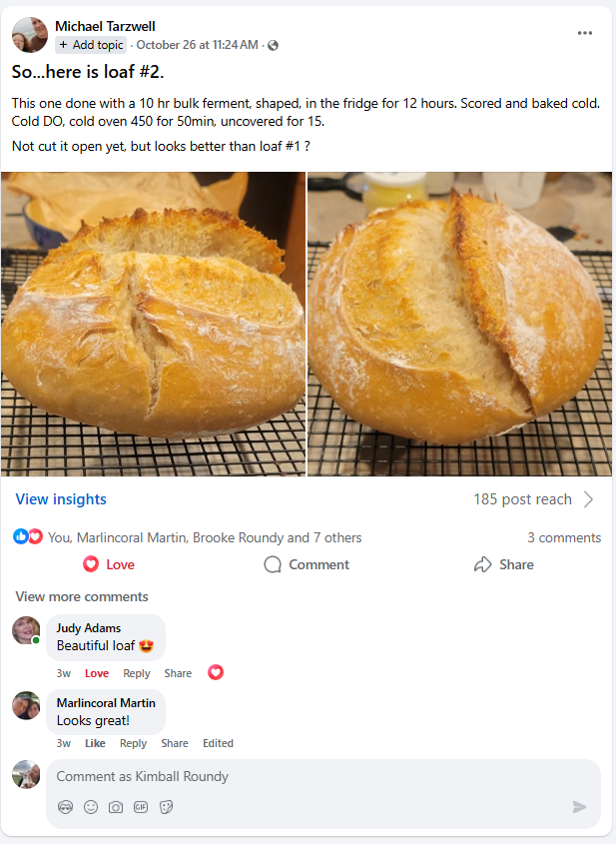Open the emoji picker in comment box
The width and height of the screenshot is (616, 844).
91,807
